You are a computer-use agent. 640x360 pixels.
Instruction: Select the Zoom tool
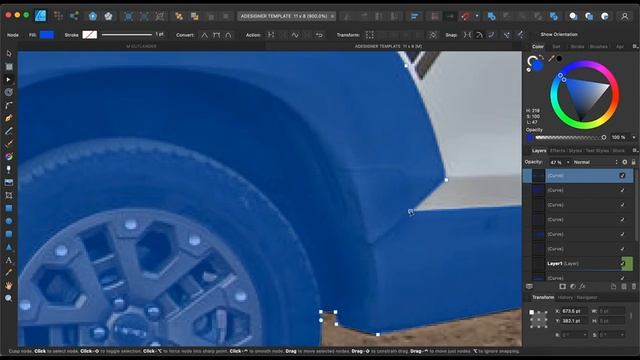9,298
